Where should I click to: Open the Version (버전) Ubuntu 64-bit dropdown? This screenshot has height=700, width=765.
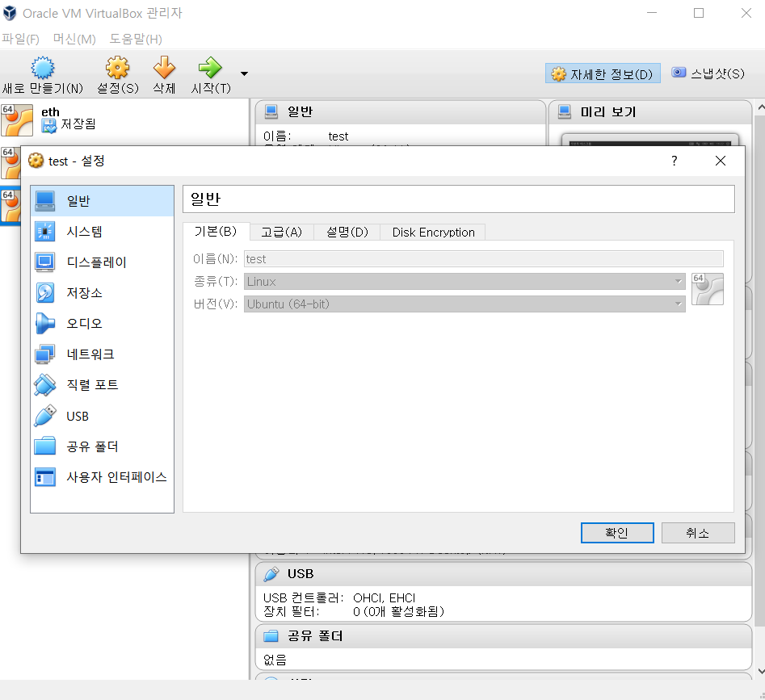[464, 304]
